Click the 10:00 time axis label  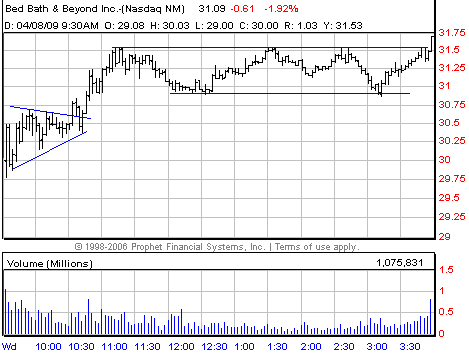tap(48, 347)
